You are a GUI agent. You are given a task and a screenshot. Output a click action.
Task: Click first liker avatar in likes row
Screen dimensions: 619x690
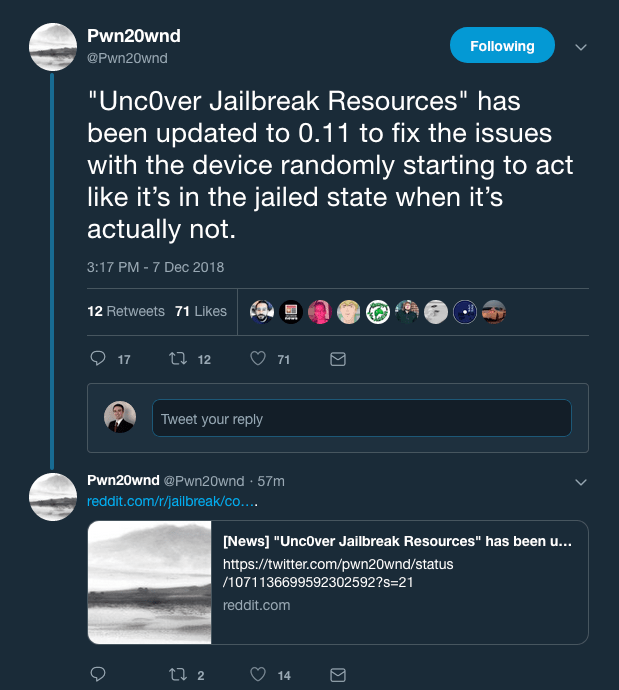(x=262, y=312)
